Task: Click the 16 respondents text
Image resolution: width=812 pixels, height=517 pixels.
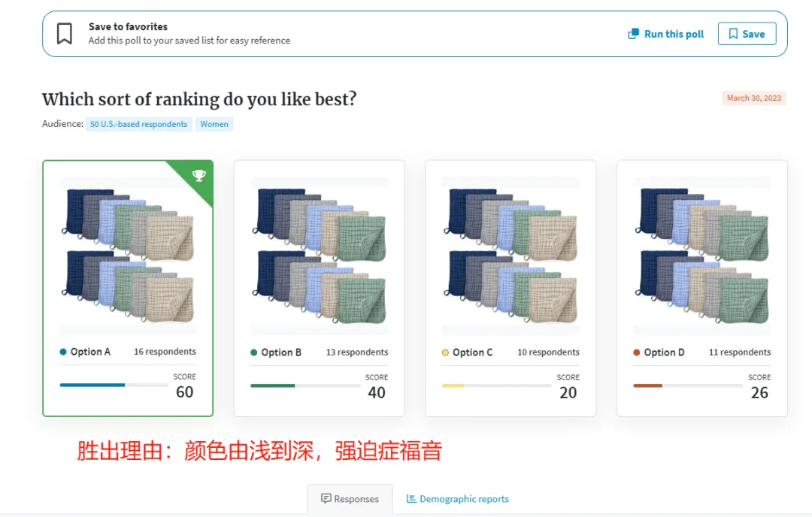Action: 165,352
